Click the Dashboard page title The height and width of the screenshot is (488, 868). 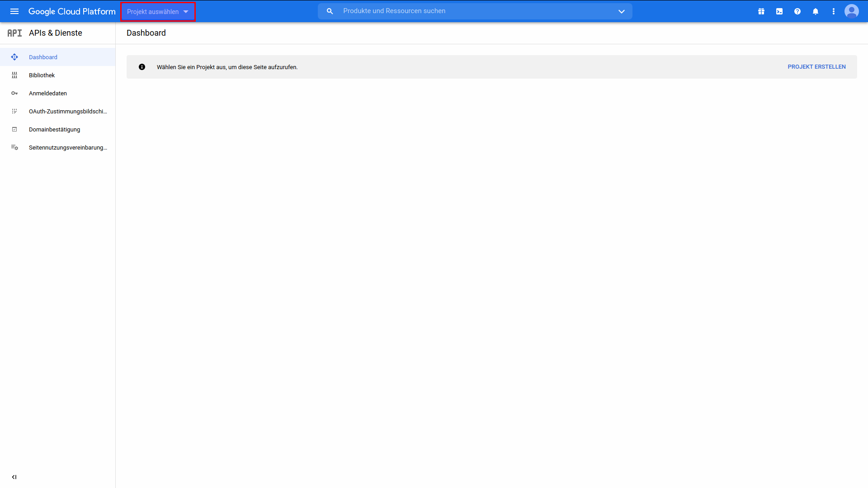(x=146, y=33)
